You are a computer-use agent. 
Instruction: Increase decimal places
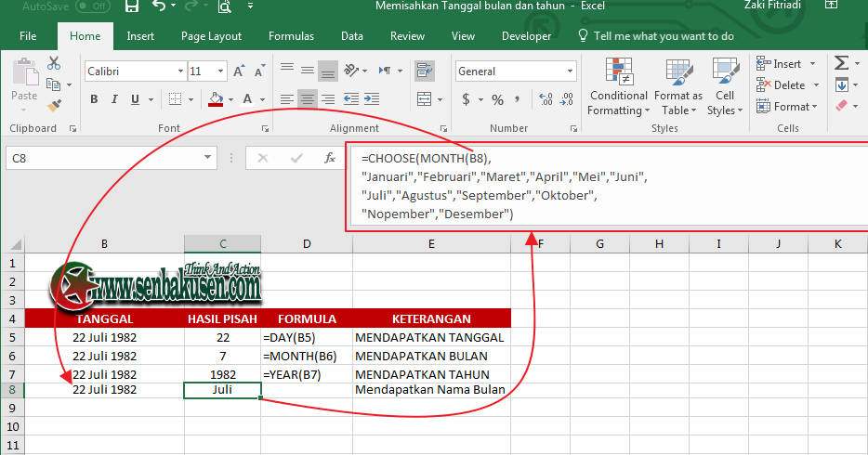tap(546, 99)
